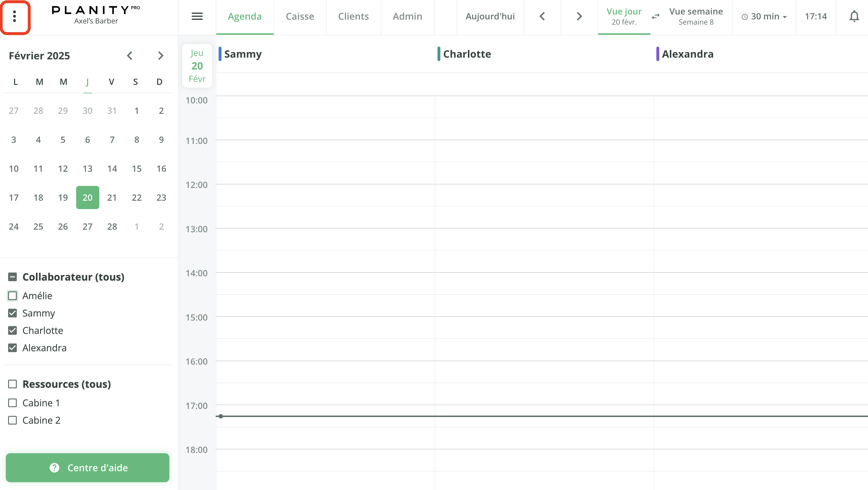The height and width of the screenshot is (490, 868).
Task: Go to next day with right arrow
Action: tap(579, 17)
